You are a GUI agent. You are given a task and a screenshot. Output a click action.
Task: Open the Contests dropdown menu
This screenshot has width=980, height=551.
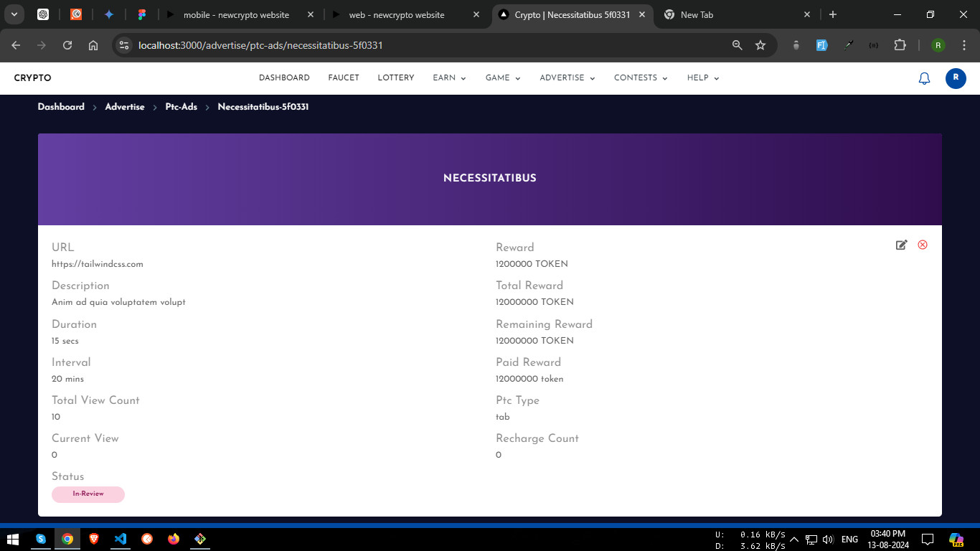tap(640, 78)
